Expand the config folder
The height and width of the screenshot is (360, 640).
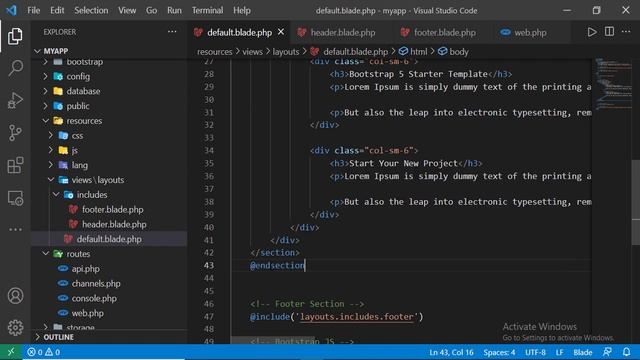pos(78,76)
